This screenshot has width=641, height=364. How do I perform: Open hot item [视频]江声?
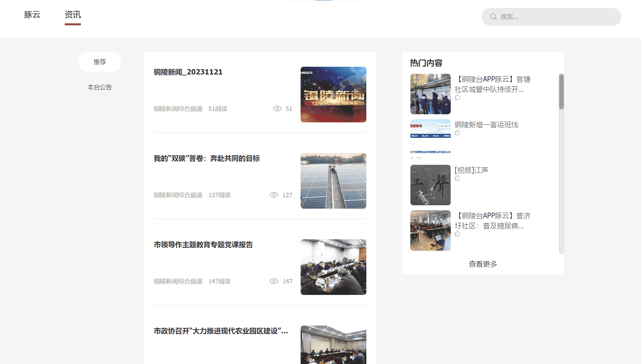[x=471, y=171]
